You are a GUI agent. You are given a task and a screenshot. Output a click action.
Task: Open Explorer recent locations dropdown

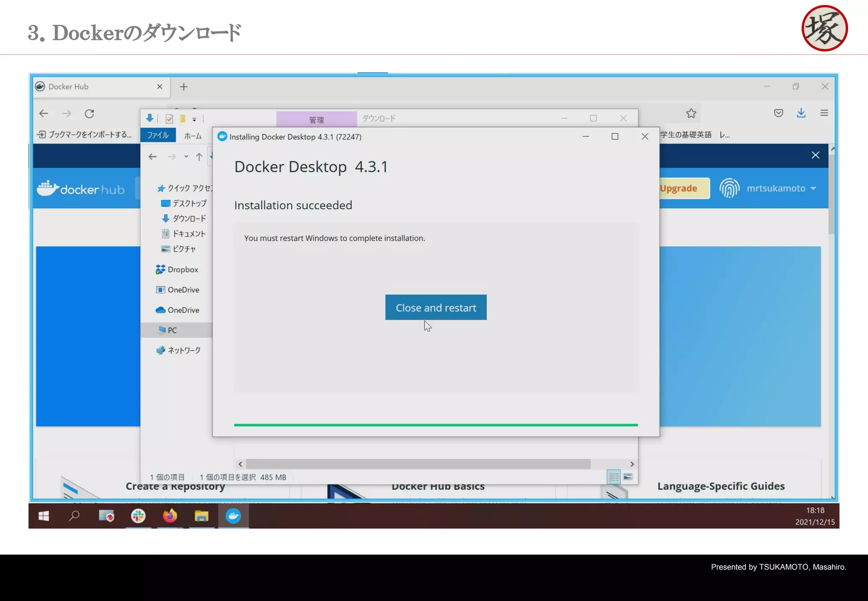point(186,157)
